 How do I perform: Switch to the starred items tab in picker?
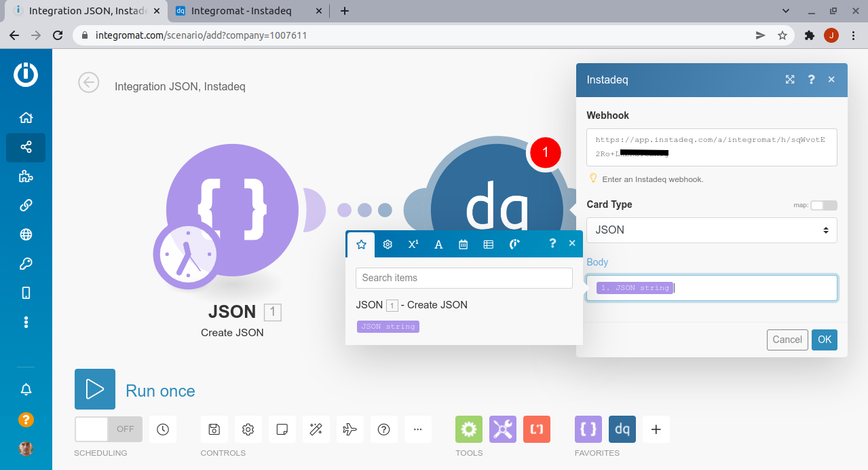coord(361,245)
